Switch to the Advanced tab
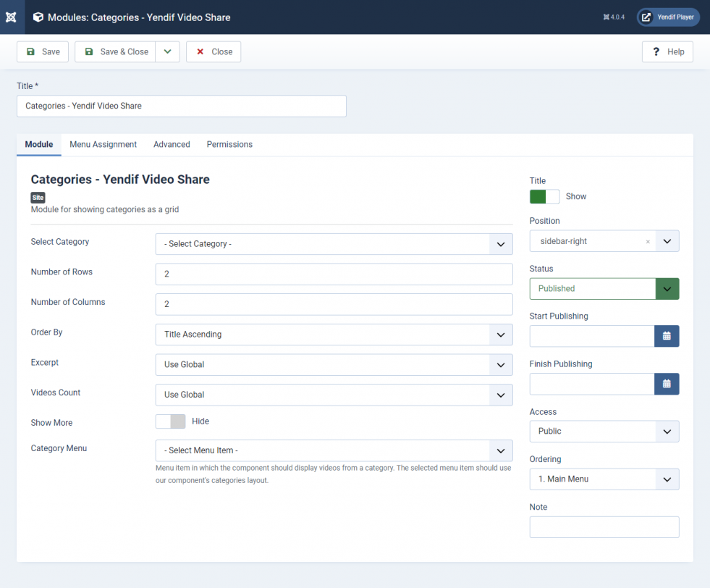 (x=172, y=145)
